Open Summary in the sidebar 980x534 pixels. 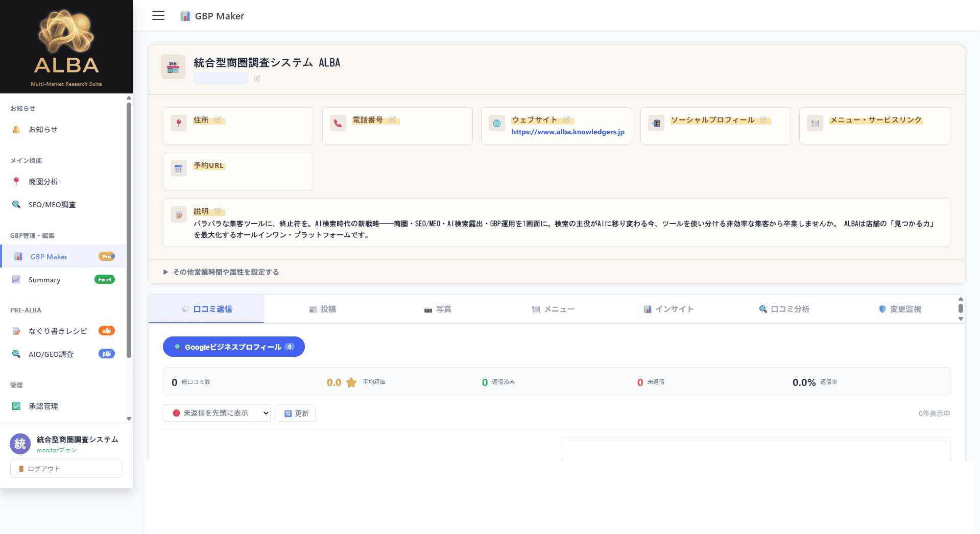click(x=62, y=279)
